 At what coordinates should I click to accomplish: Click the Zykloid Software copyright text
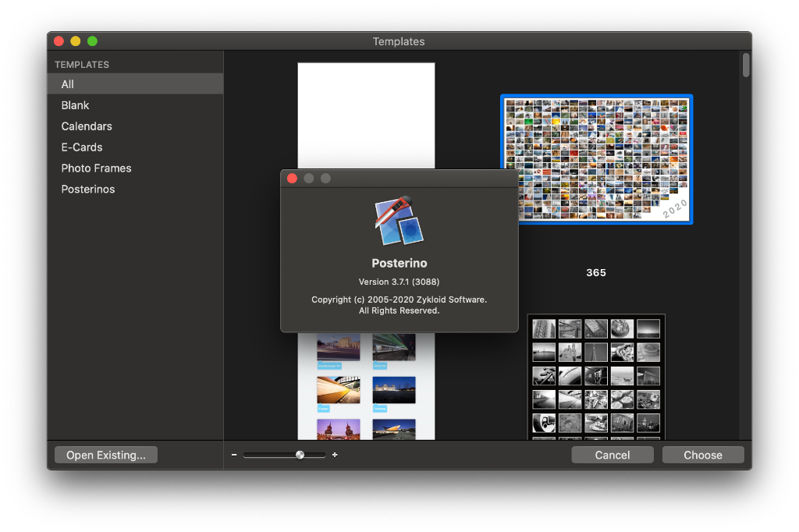399,305
